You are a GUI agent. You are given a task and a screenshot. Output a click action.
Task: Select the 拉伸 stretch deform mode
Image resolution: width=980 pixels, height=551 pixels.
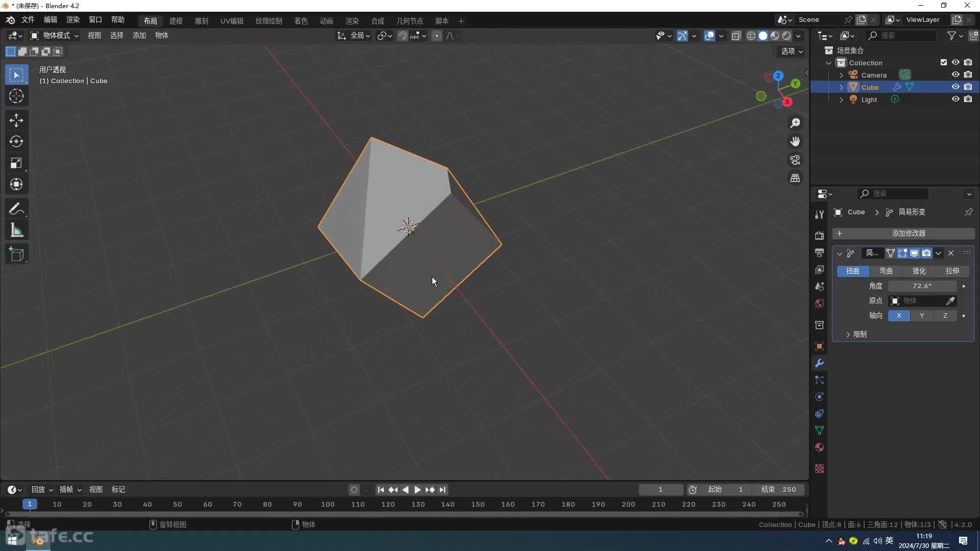point(952,271)
